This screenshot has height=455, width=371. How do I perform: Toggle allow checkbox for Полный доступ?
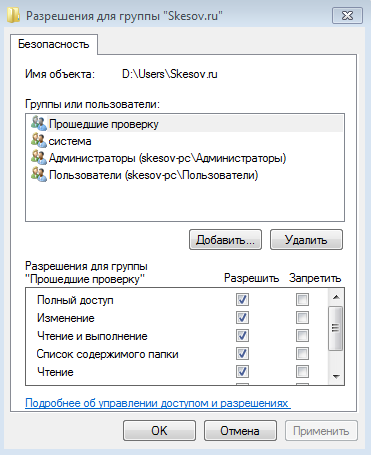(242, 299)
